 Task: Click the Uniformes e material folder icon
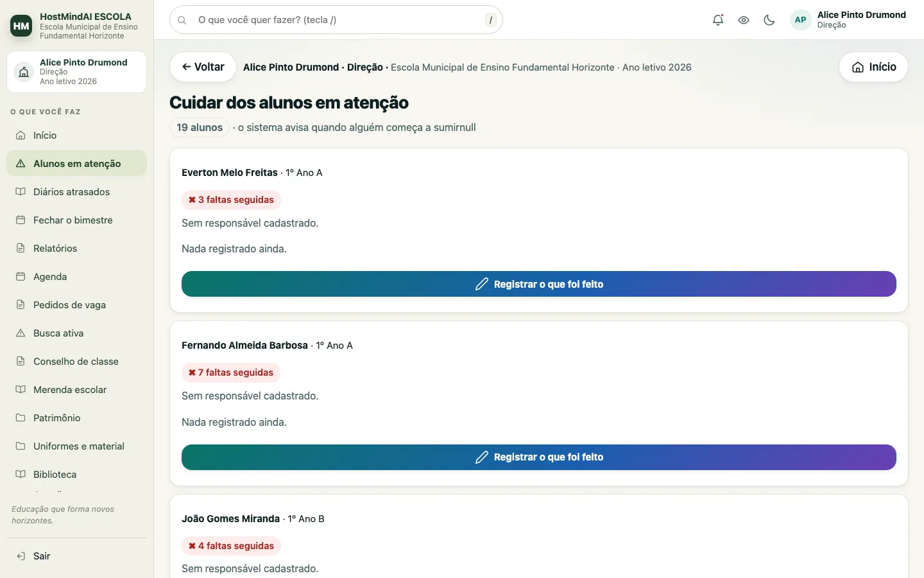21,446
